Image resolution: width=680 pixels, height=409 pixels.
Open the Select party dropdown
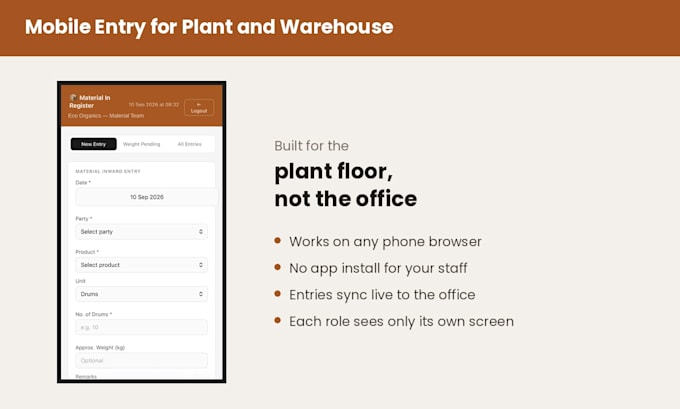click(141, 232)
